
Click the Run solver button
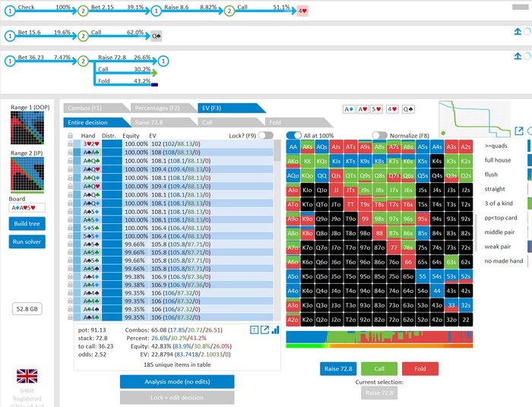point(27,241)
